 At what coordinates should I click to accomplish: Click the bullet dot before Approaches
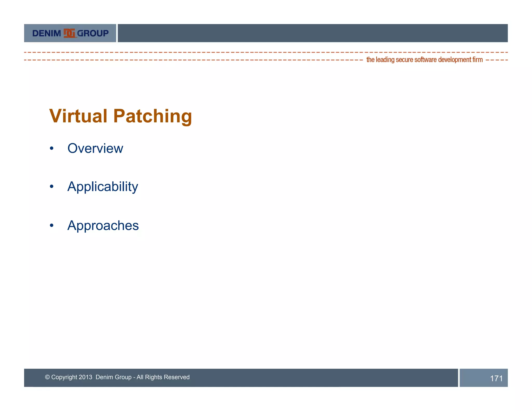[x=52, y=225]
